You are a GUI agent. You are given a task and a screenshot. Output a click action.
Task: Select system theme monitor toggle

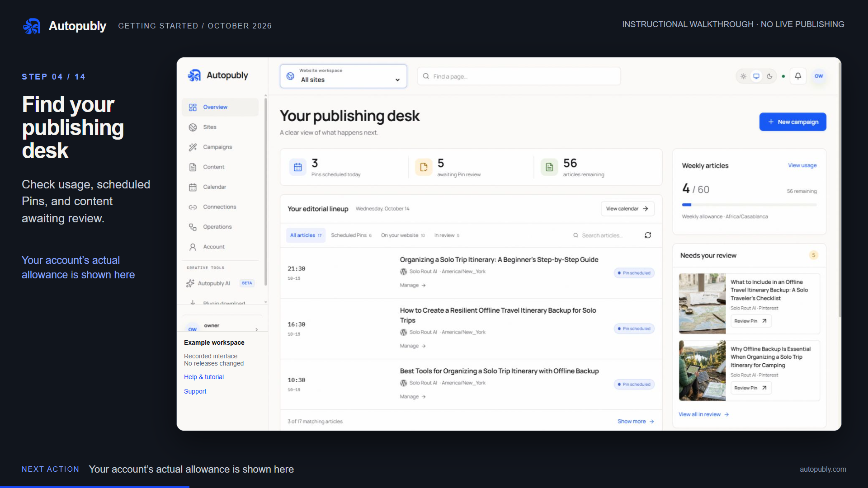(756, 76)
